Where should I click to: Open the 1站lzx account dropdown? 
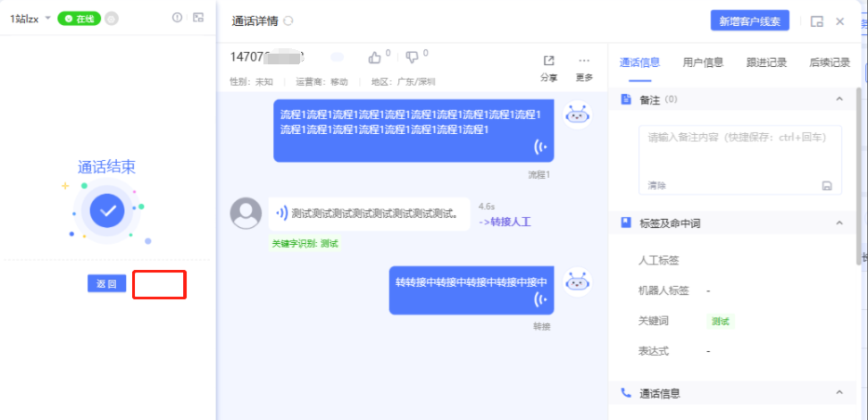(47, 18)
